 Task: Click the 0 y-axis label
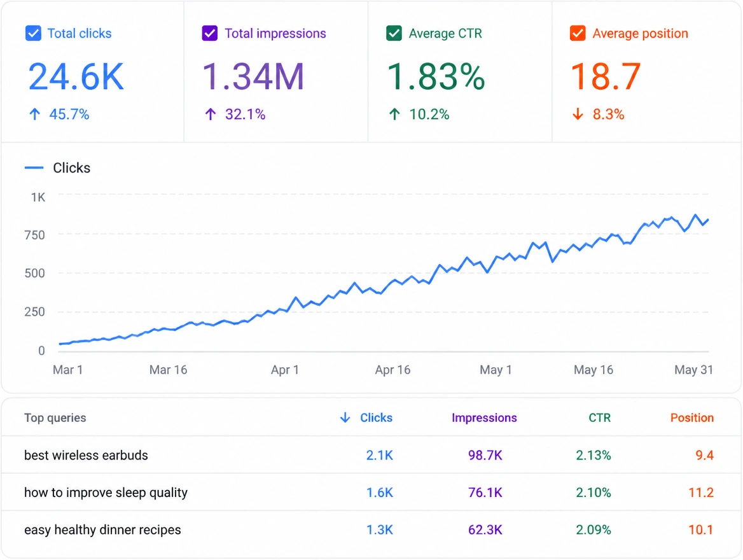42,351
